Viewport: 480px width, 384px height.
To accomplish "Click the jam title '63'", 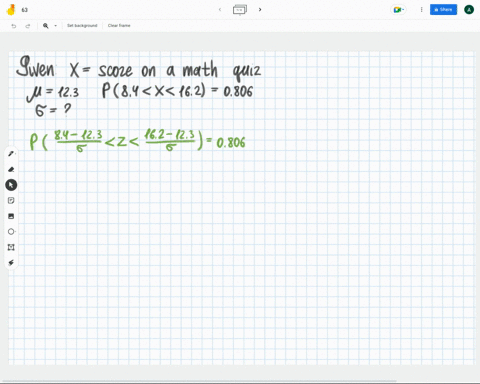I will coord(25,10).
